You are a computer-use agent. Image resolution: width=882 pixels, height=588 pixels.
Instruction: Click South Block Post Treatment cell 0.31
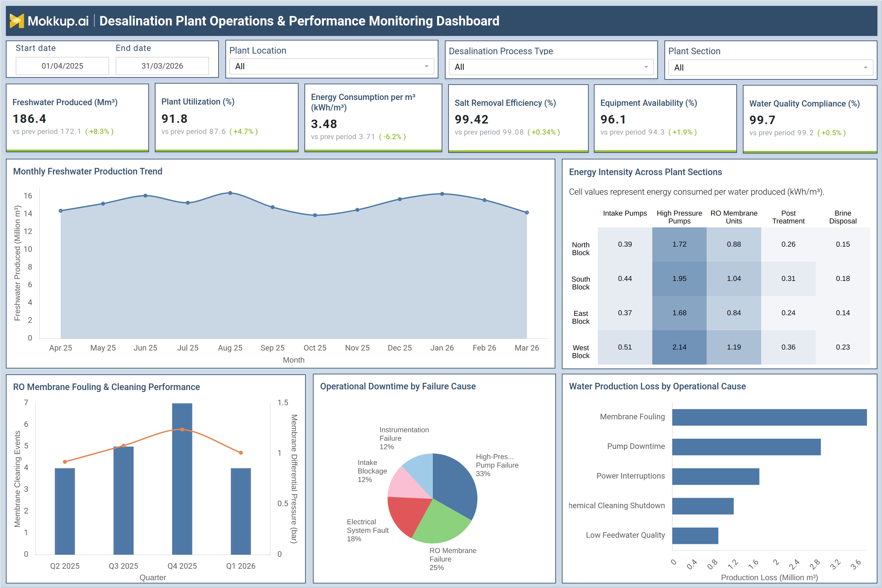click(788, 279)
